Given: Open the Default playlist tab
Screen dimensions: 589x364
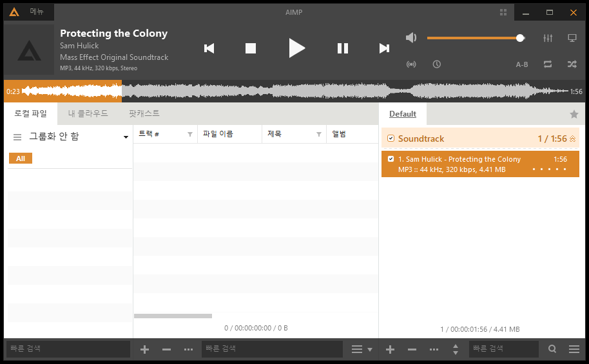Looking at the screenshot, I should 402,114.
